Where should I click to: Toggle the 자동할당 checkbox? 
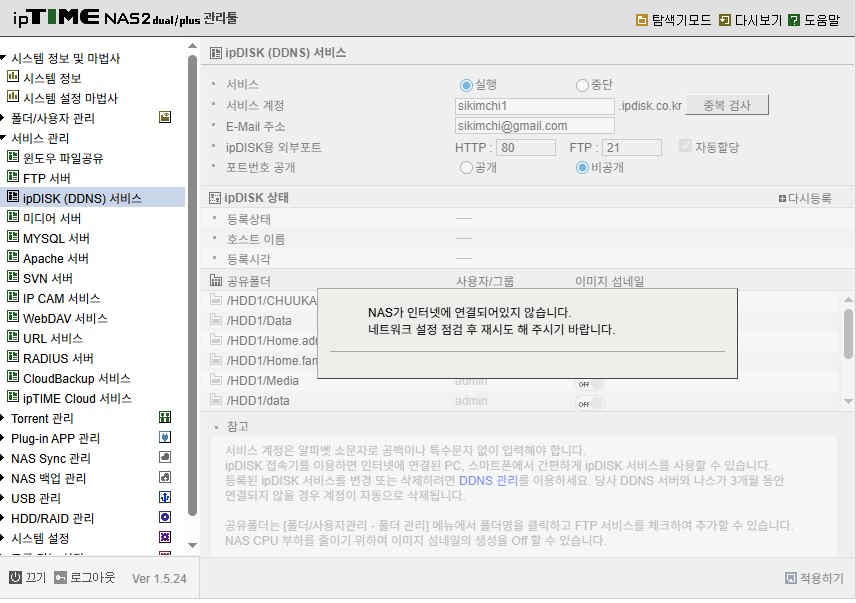pyautogui.click(x=685, y=146)
